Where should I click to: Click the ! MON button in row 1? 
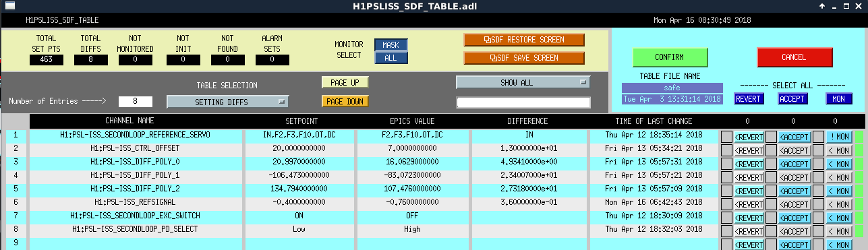[839, 136]
